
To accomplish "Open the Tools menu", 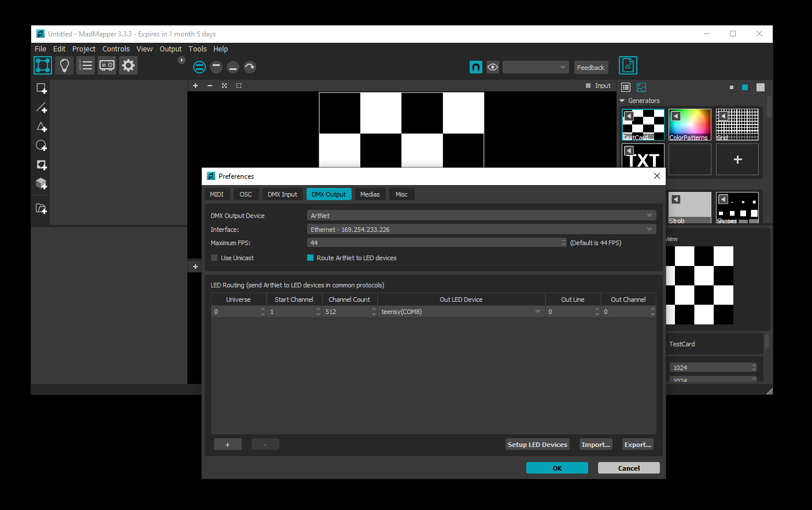I will pos(197,49).
